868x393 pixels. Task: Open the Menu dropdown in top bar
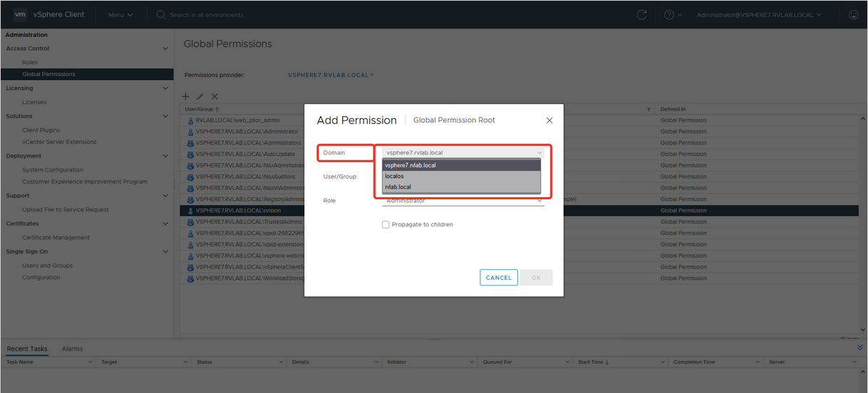pyautogui.click(x=120, y=14)
